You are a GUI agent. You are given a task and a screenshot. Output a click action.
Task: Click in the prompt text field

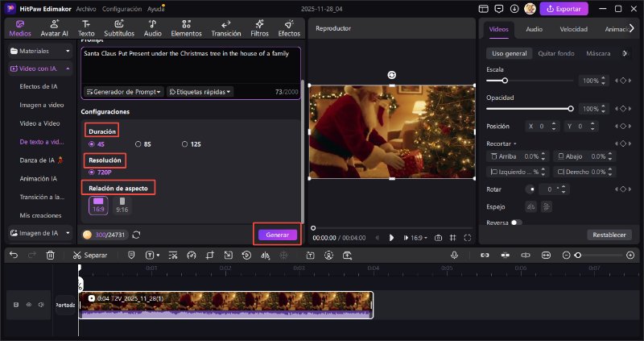pyautogui.click(x=191, y=66)
